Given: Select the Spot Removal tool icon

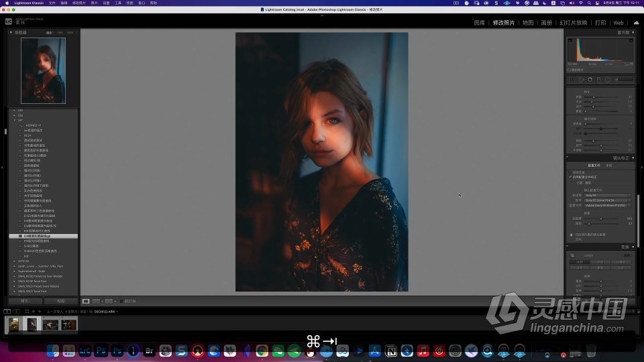Looking at the screenshot, I should click(x=581, y=80).
